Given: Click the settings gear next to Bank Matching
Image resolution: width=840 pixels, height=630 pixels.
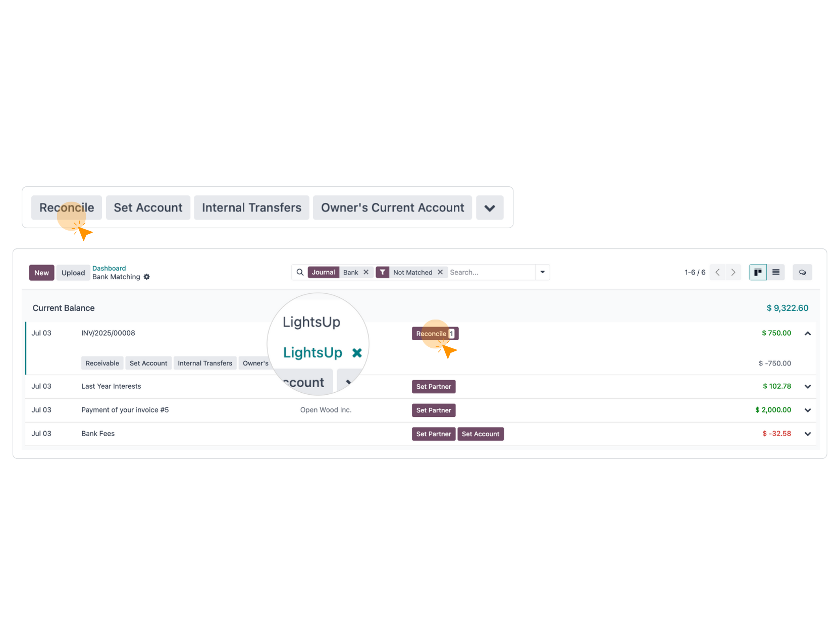Looking at the screenshot, I should [x=147, y=277].
